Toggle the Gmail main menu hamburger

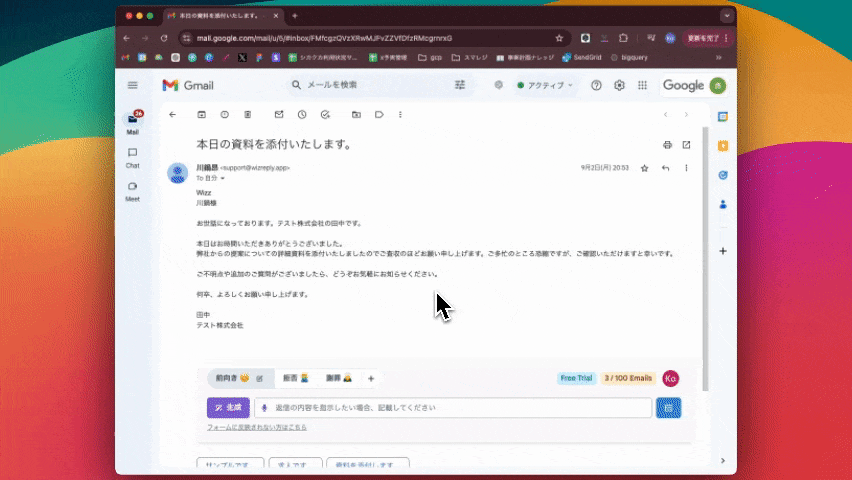[x=132, y=86]
